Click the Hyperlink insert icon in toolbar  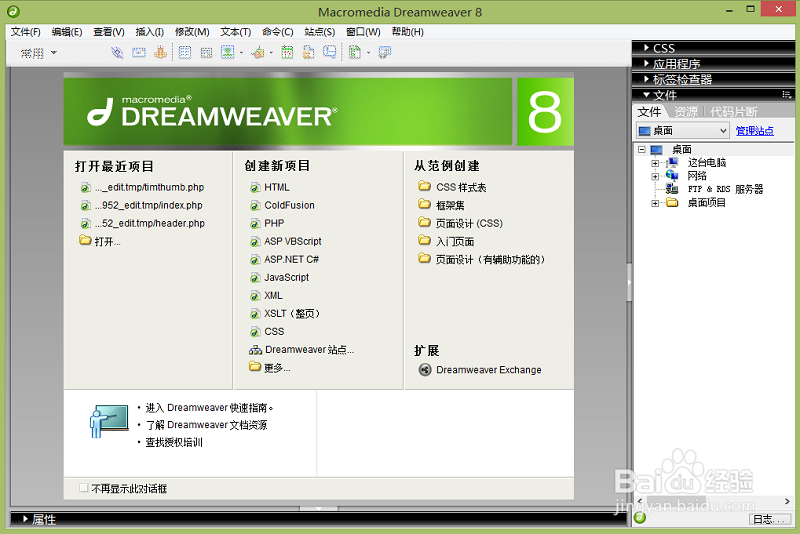[117, 53]
